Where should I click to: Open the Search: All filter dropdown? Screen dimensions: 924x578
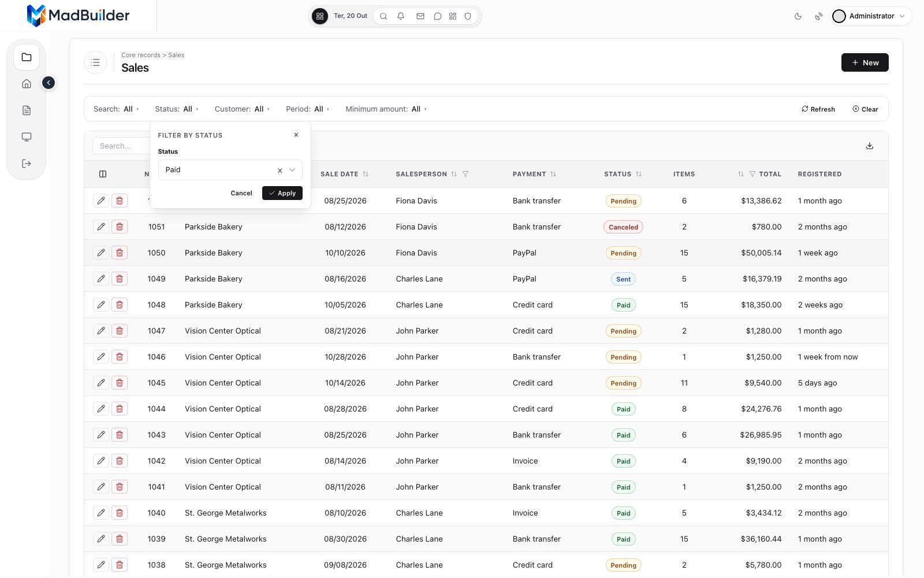[x=116, y=109]
